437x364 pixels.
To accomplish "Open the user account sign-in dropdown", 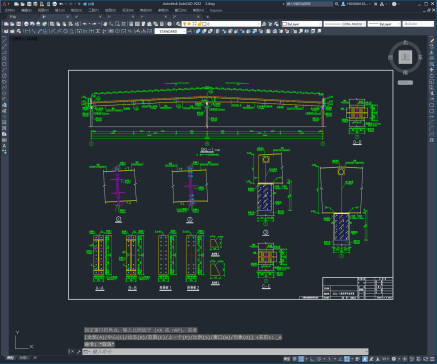I will coord(357,4).
